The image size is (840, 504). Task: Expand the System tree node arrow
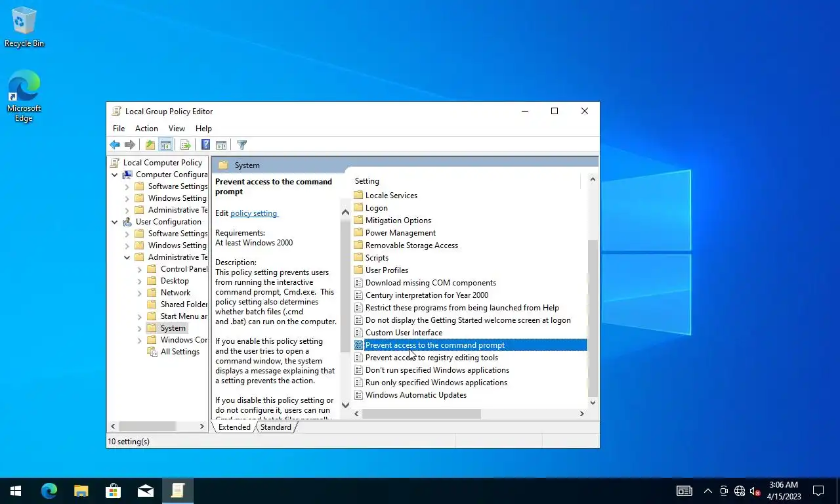point(139,328)
